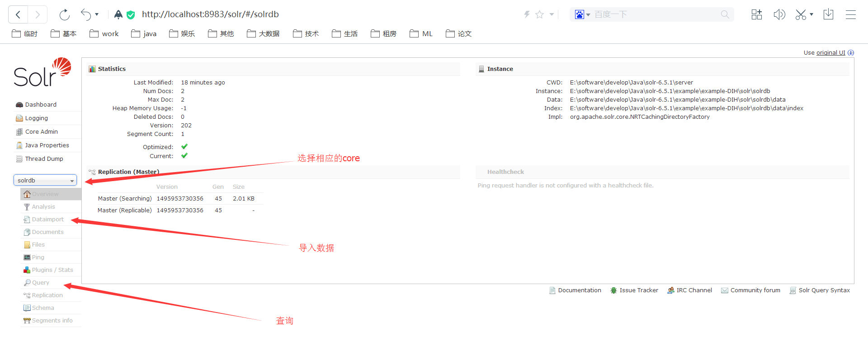Click the Replication (Master) heading icon
This screenshot has width=868, height=341.
92,172
